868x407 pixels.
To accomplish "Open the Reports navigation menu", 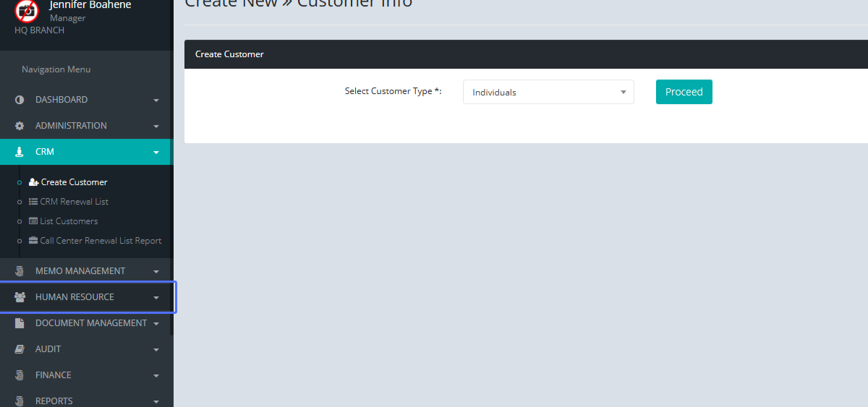I will coord(54,401).
